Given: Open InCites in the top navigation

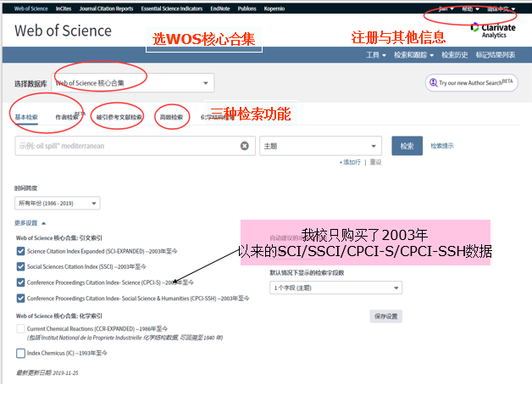Looking at the screenshot, I should click(64, 8).
